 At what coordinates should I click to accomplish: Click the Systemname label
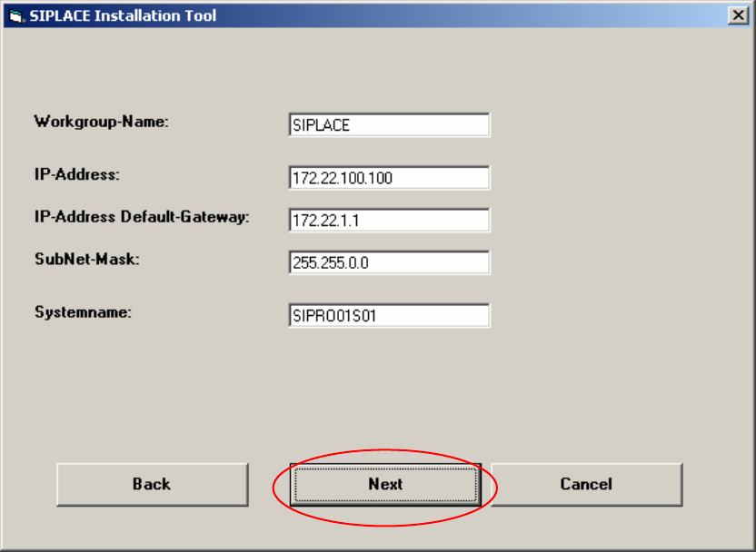click(83, 312)
